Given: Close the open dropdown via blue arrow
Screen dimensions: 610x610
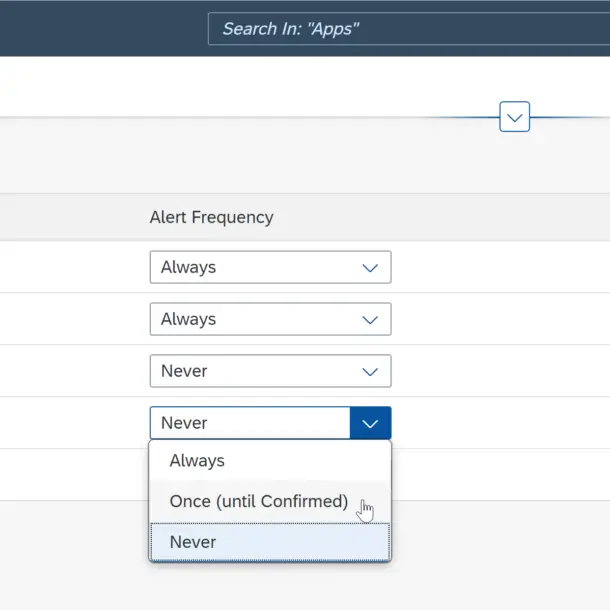Looking at the screenshot, I should click(x=370, y=423).
